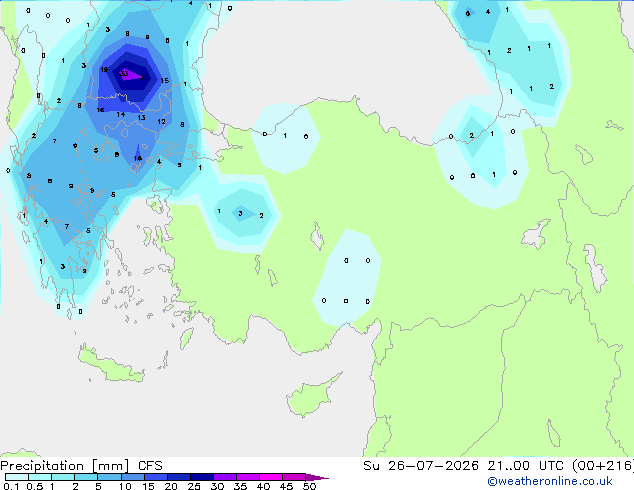Click the legend label '25'
Screen dimensions: 634x490
click(194, 486)
